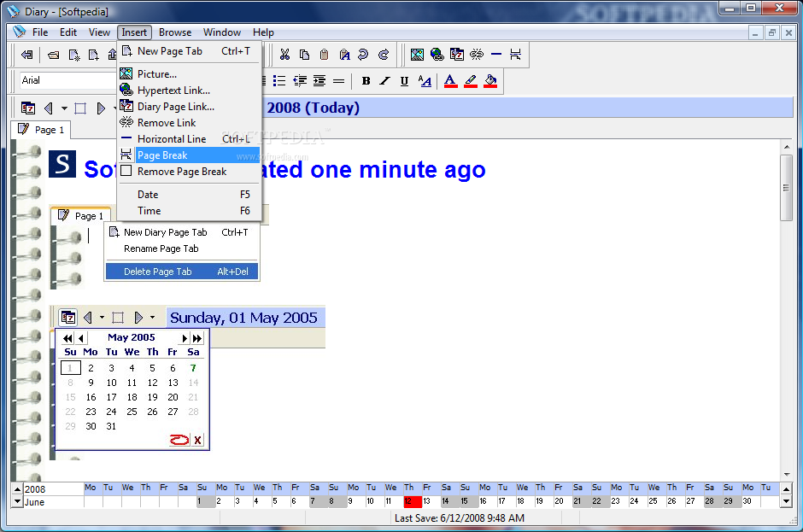This screenshot has height=532, width=803.
Task: Click the open folder toolbar icon
Action: click(53, 55)
